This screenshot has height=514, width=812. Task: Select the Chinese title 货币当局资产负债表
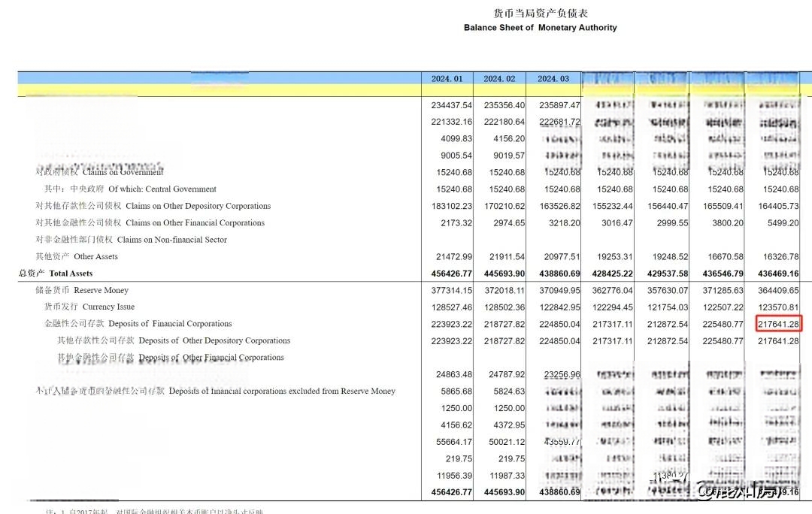(540, 13)
